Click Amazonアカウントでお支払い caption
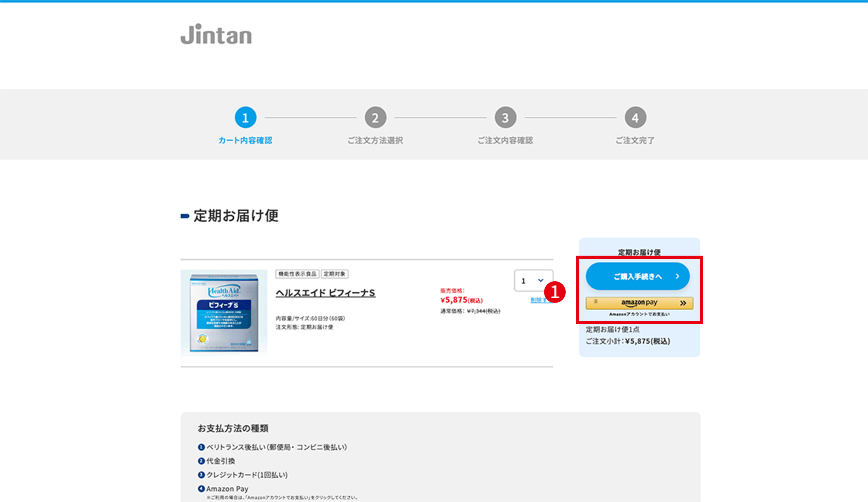 point(639,314)
